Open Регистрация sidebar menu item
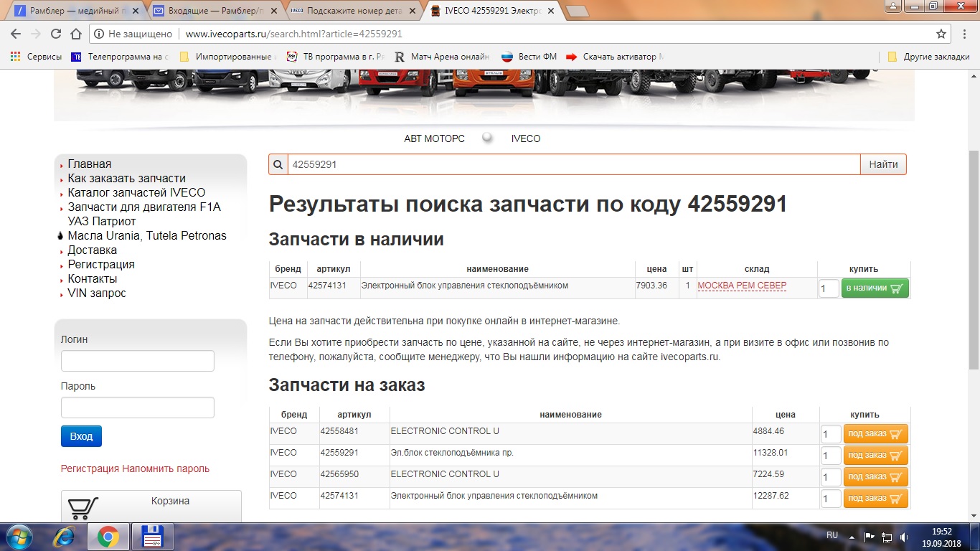980x551 pixels. (x=101, y=265)
